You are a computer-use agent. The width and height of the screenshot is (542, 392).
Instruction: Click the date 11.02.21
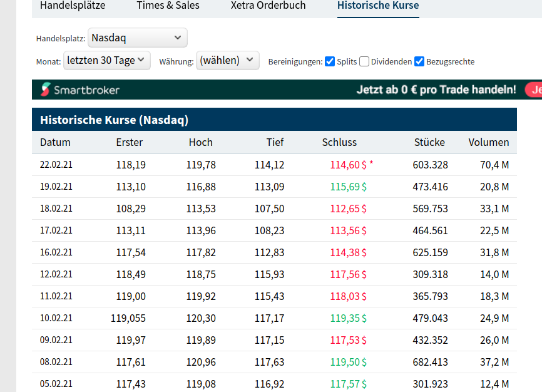pyautogui.click(x=56, y=297)
